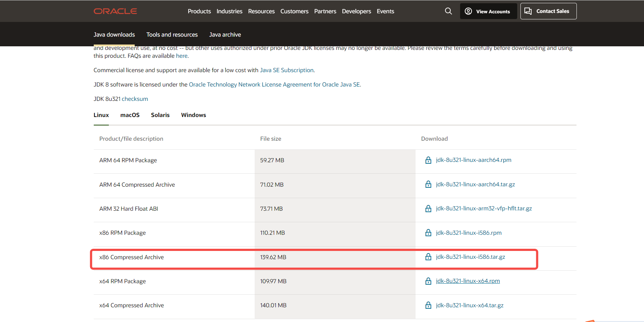The width and height of the screenshot is (644, 322).
Task: Open the Resources menu
Action: [x=261, y=11]
